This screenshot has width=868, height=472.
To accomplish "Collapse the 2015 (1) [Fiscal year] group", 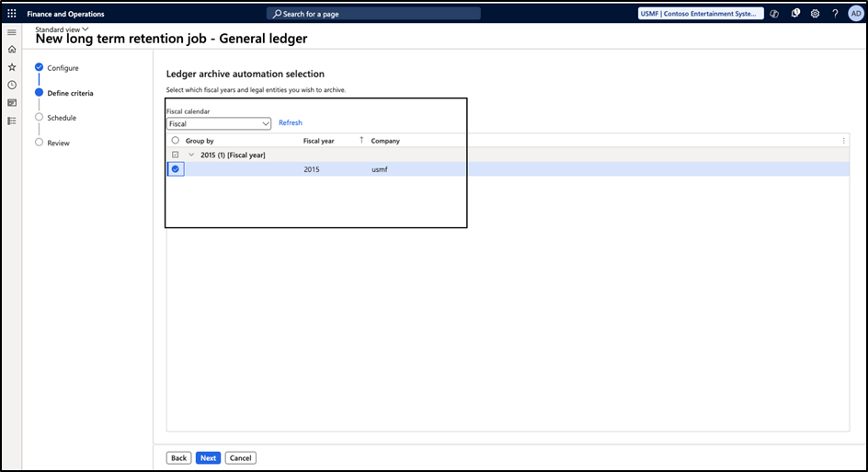I will (192, 155).
